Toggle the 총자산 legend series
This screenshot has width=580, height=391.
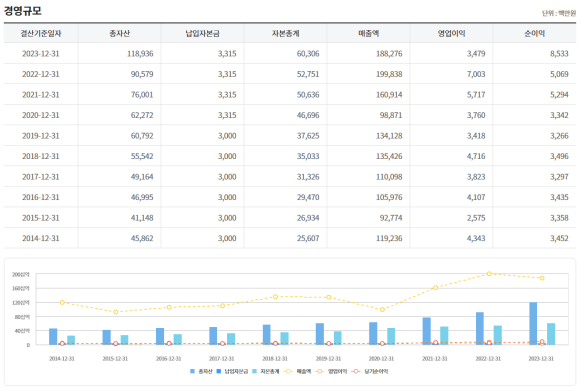pos(201,371)
